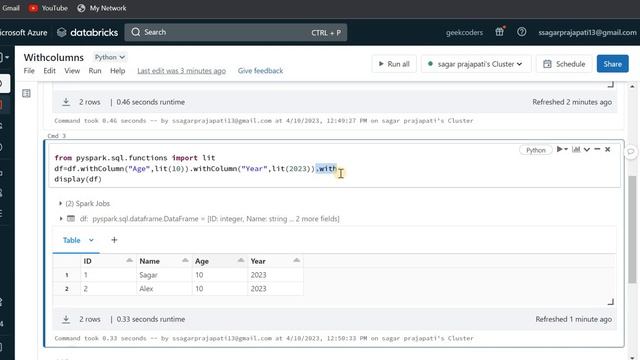Open the cell chart dashboard icon
This screenshot has height=360, width=640.
coord(576,149)
